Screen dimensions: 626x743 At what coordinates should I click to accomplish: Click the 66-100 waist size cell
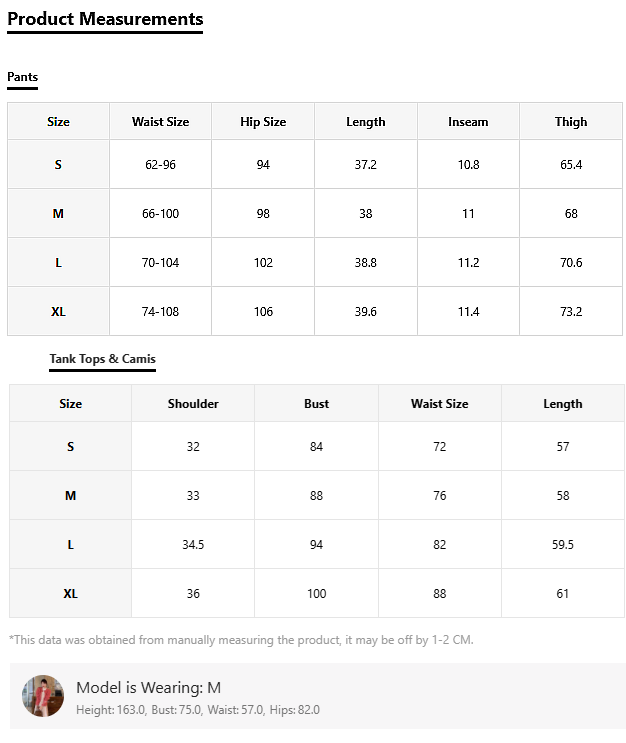(x=160, y=214)
